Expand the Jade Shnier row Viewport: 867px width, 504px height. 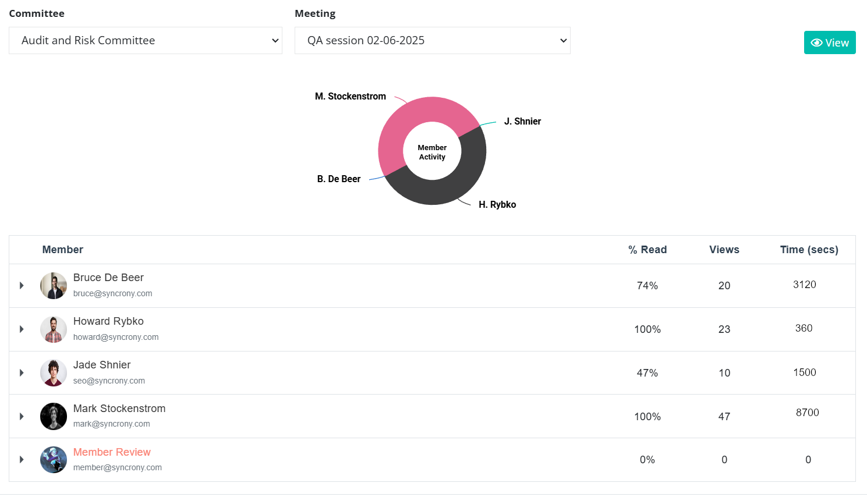22,372
